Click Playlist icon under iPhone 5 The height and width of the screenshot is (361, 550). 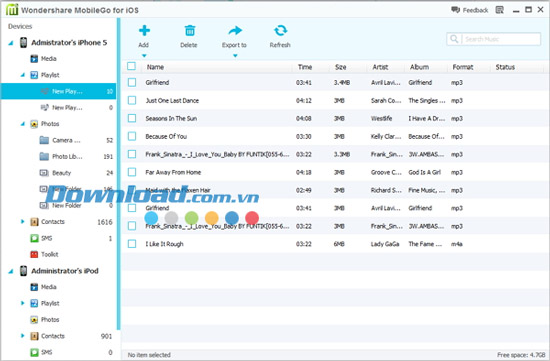click(x=34, y=75)
